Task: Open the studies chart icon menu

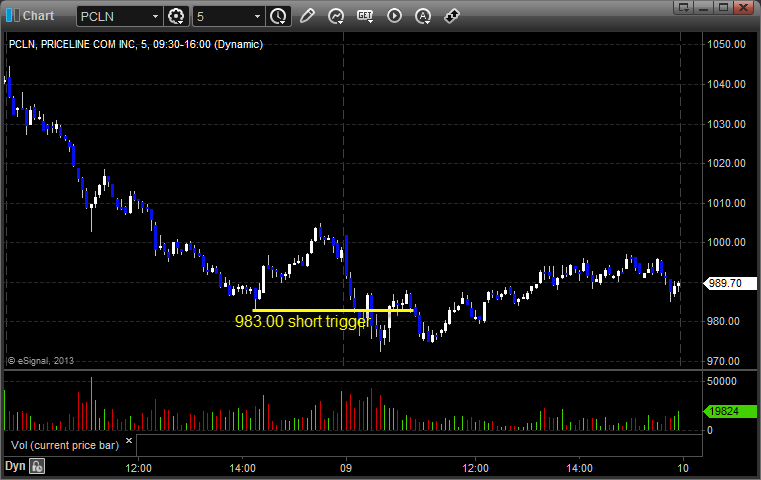Action: coord(336,16)
